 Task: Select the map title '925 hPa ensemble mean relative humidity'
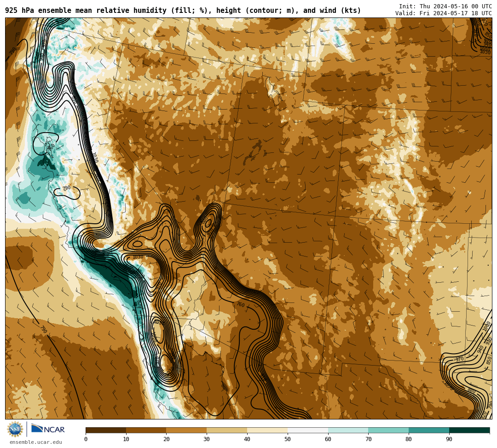coord(86,11)
